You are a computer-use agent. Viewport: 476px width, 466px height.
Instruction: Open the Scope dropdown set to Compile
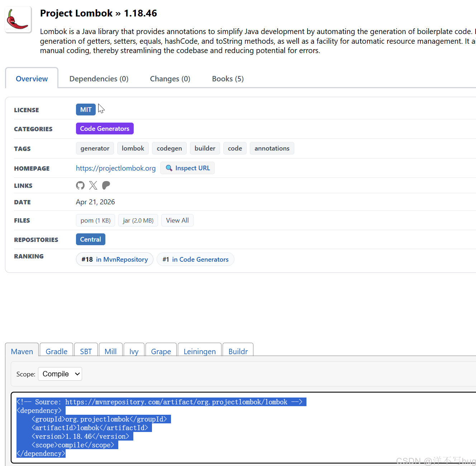click(60, 374)
